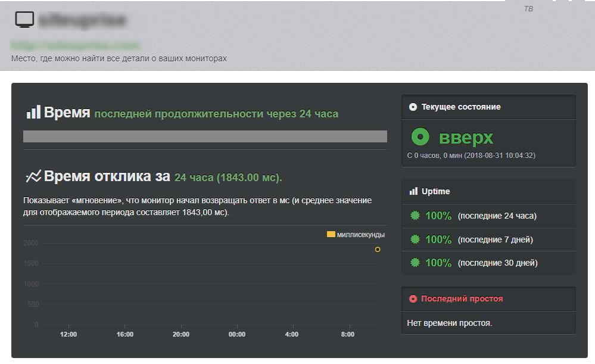Viewport: 595px width, 364px height.
Task: Click the bar chart icon beside Время heading
Action: (x=33, y=113)
